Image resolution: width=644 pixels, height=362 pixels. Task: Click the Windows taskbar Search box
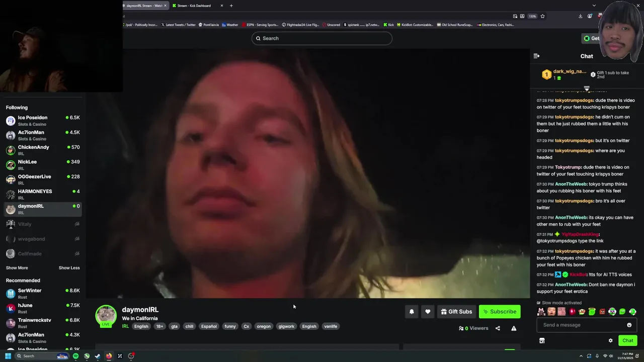point(42,356)
